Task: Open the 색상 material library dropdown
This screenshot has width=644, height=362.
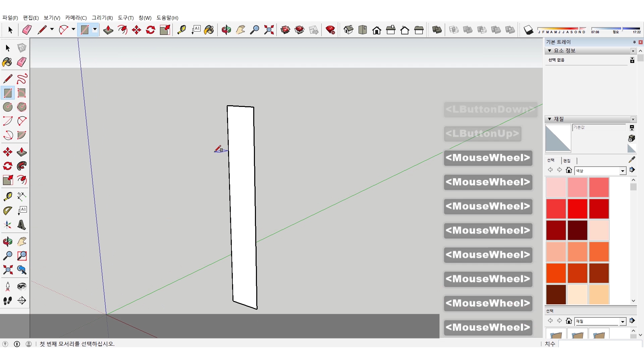Action: 623,171
